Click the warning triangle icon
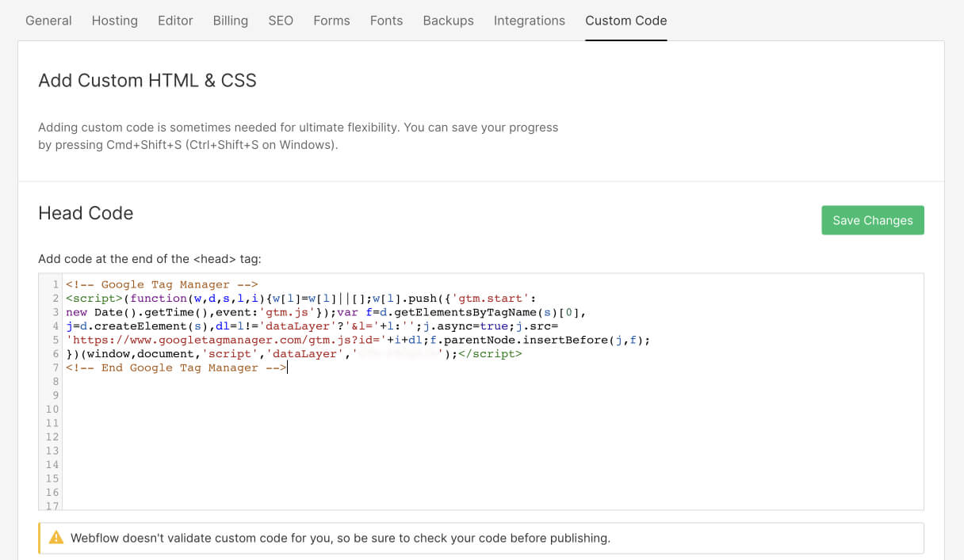 [56, 538]
